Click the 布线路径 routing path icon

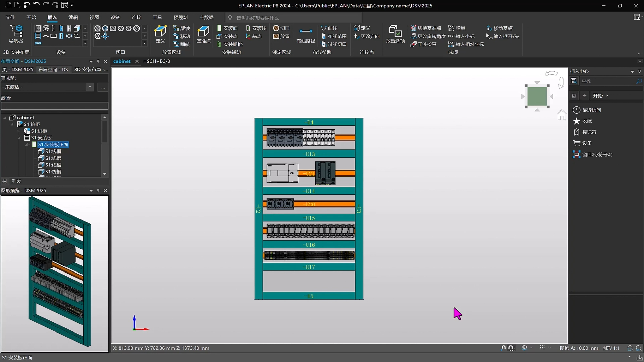coord(306,34)
